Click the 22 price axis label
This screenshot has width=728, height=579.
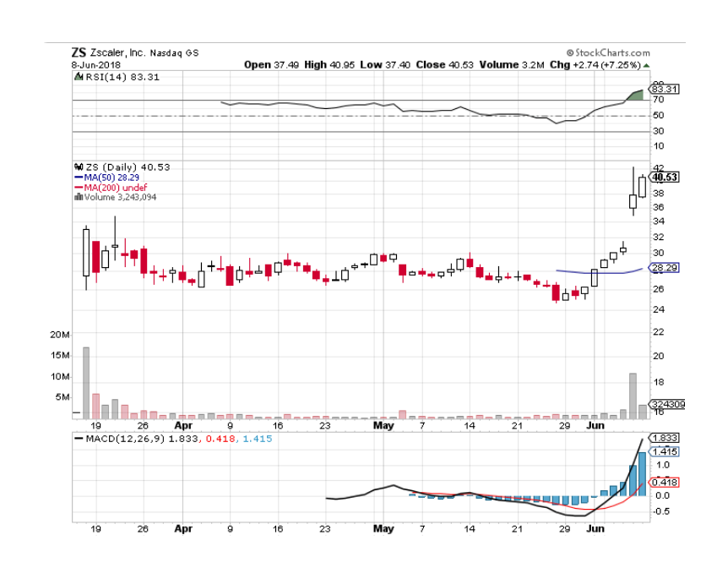click(659, 332)
